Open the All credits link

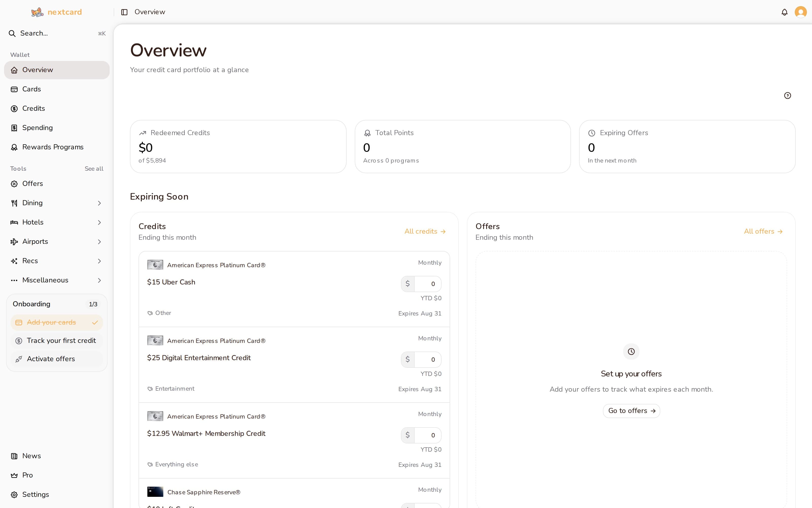425,231
